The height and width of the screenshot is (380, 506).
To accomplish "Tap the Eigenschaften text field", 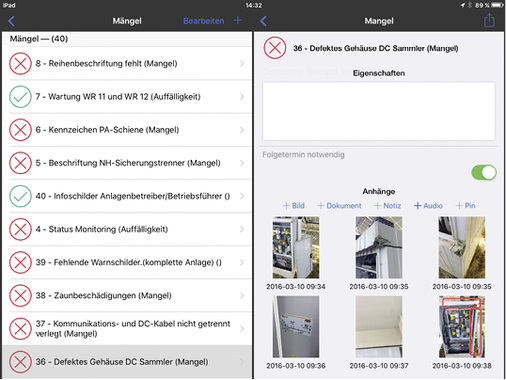I will (x=379, y=111).
